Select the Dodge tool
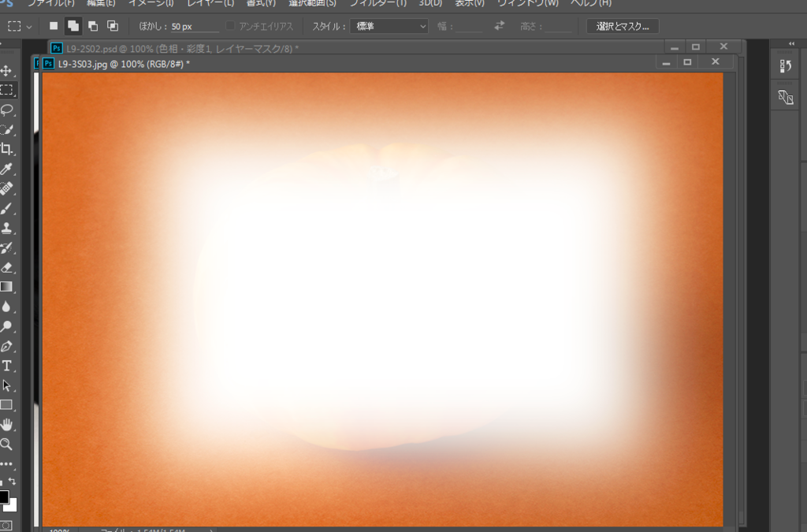This screenshot has width=807, height=532. [6, 326]
